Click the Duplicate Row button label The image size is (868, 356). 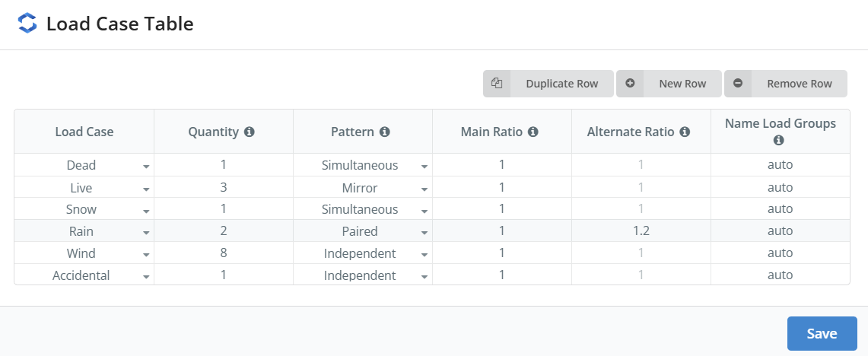[x=561, y=84]
